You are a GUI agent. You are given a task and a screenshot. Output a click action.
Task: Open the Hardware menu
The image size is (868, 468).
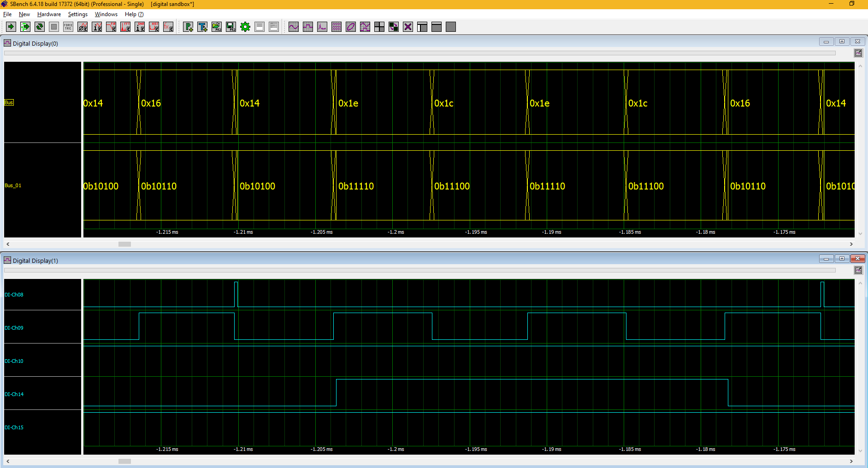49,14
